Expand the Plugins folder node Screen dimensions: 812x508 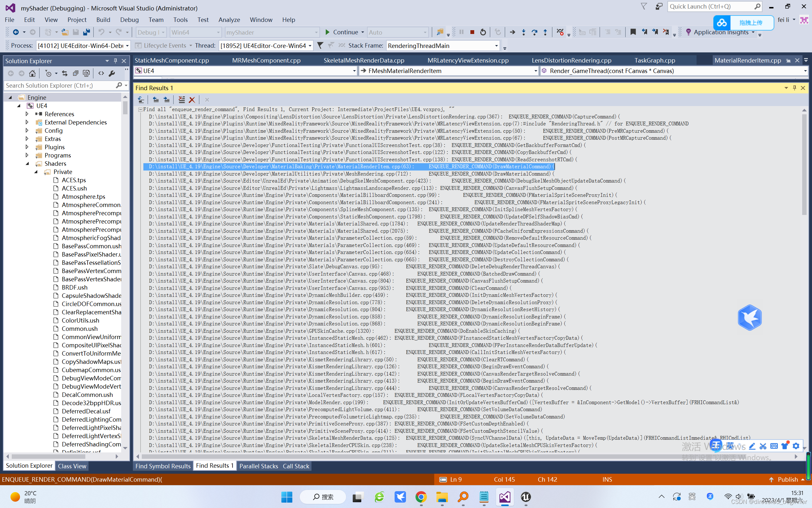pos(27,147)
